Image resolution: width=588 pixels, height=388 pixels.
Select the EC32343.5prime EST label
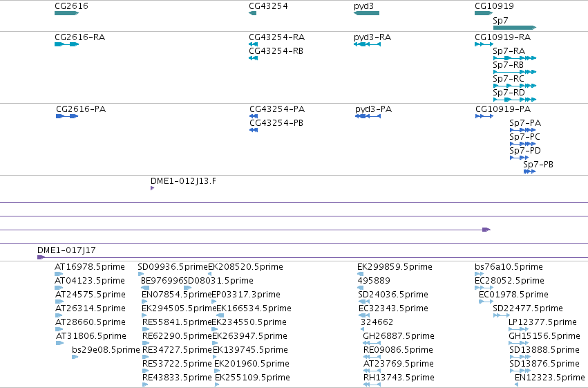[x=393, y=308]
